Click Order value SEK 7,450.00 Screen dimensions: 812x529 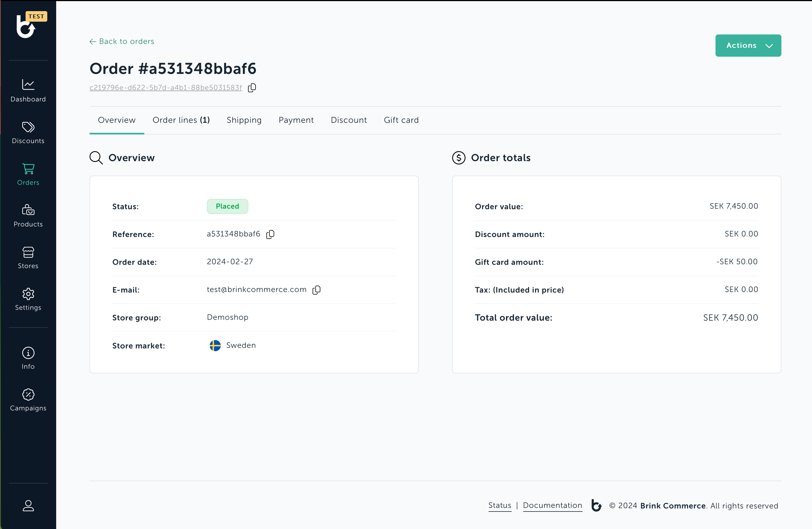tap(734, 206)
